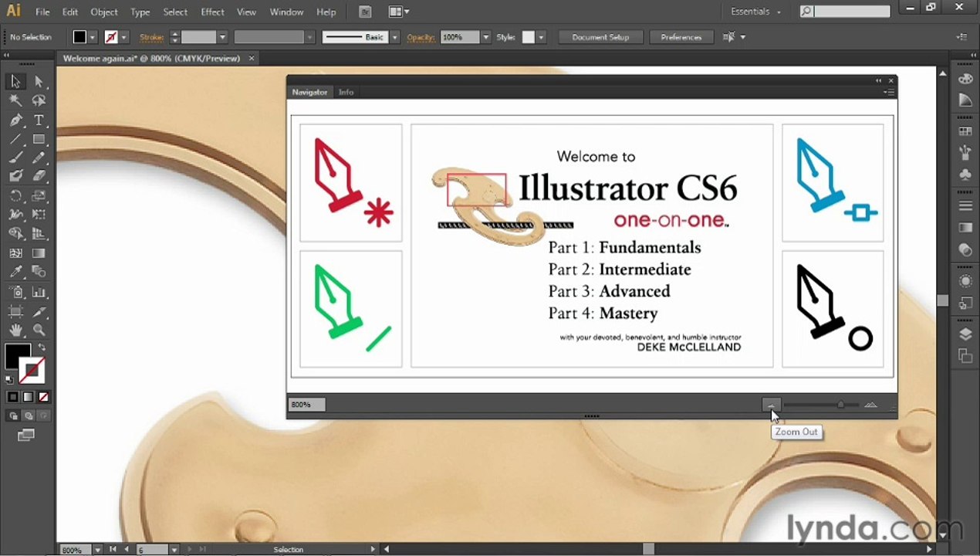This screenshot has width=980, height=556.
Task: Reset default fill and stroke
Action: 9,379
